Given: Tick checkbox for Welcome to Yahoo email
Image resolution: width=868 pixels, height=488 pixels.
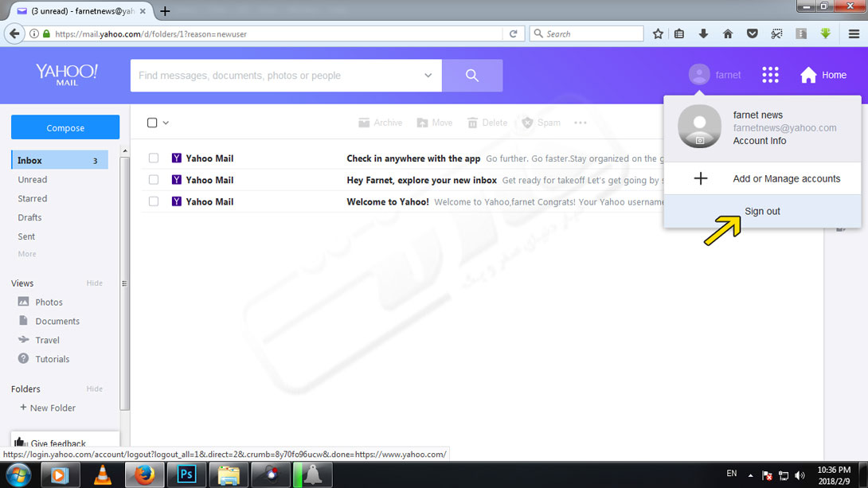Looking at the screenshot, I should click(x=154, y=201).
